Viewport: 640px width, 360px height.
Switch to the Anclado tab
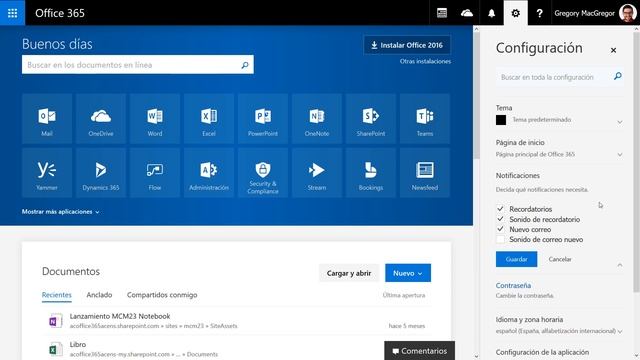pos(99,295)
